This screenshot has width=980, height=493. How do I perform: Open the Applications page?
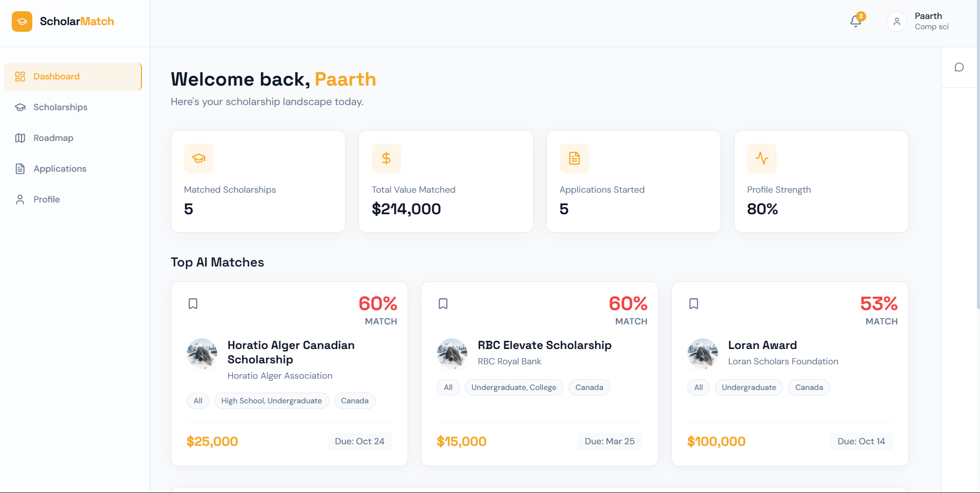click(59, 169)
